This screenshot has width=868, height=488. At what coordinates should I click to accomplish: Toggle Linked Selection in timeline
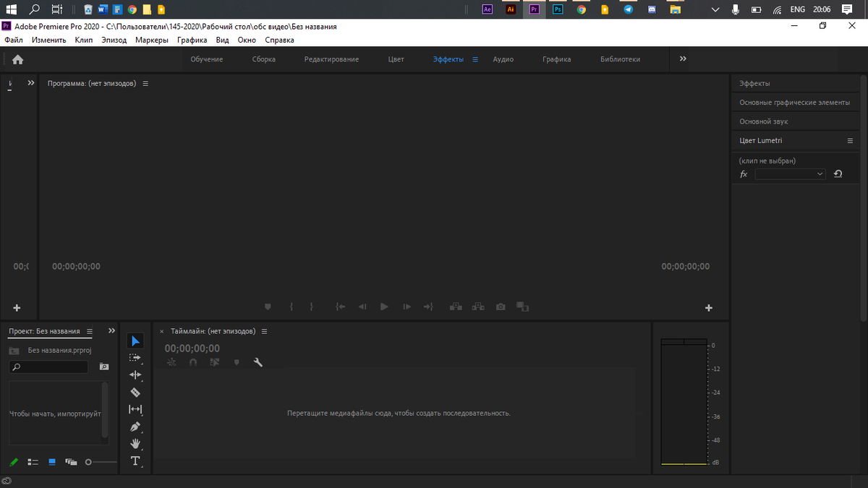click(x=215, y=363)
